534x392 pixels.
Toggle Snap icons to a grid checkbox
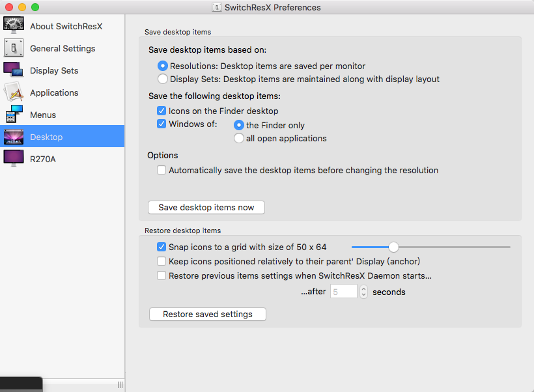tap(162, 247)
